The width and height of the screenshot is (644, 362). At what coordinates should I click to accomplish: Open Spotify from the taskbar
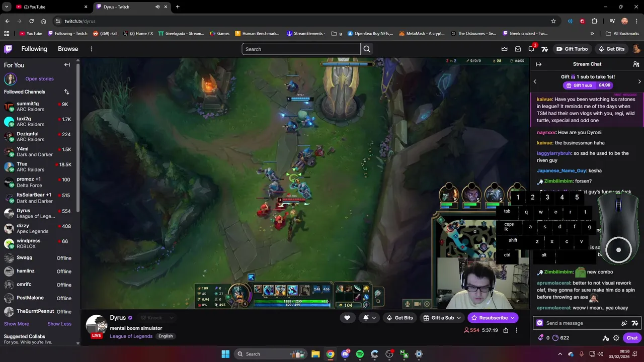click(360, 354)
